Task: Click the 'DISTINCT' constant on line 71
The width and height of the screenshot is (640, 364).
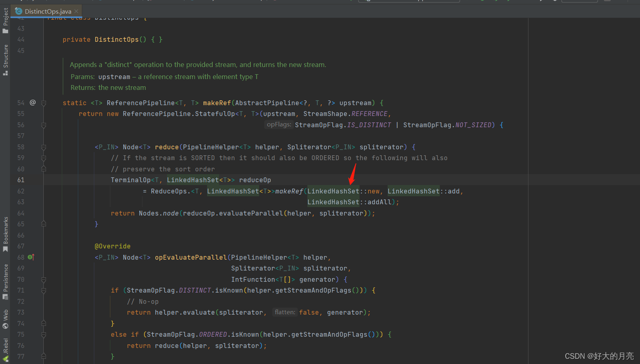Action: tap(195, 290)
